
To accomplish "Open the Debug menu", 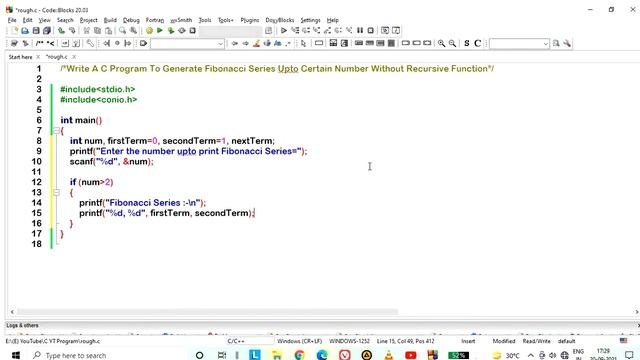I will pos(131,20).
